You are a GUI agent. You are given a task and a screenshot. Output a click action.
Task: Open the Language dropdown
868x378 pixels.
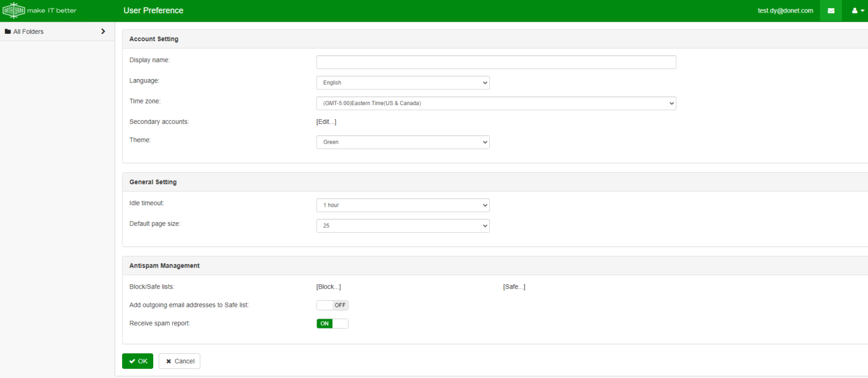point(403,82)
